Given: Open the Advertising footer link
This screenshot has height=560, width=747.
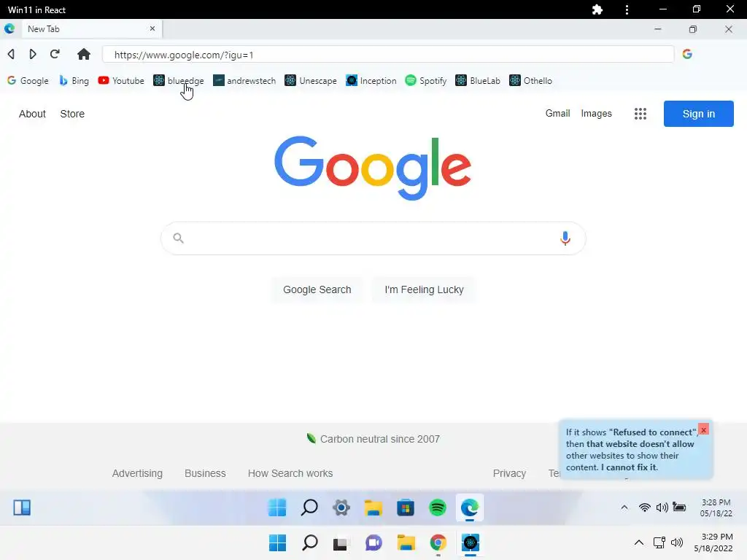Looking at the screenshot, I should point(137,473).
